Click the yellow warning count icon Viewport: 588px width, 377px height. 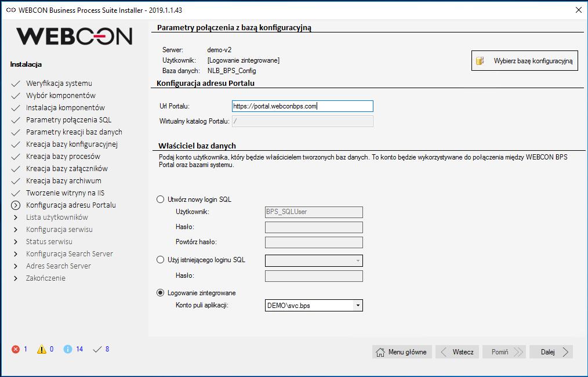[x=42, y=349]
